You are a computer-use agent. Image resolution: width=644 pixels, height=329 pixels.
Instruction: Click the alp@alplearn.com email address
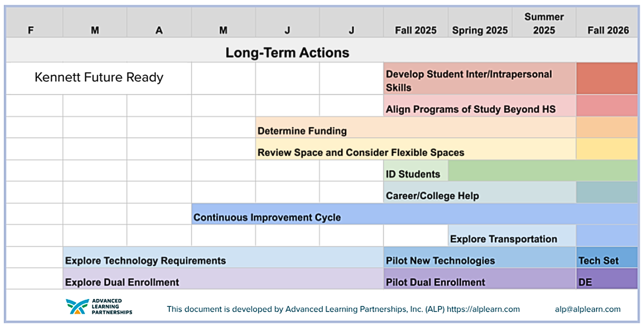[x=587, y=309]
